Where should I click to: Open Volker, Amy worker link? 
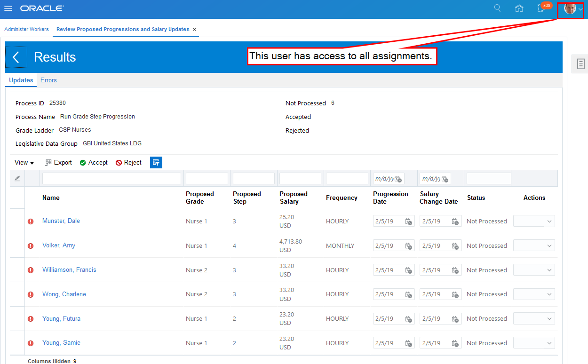click(x=59, y=245)
